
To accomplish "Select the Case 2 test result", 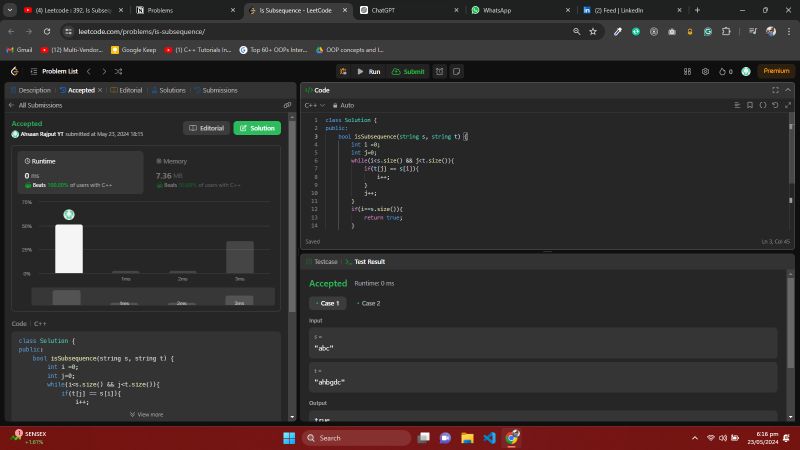I will (x=367, y=303).
